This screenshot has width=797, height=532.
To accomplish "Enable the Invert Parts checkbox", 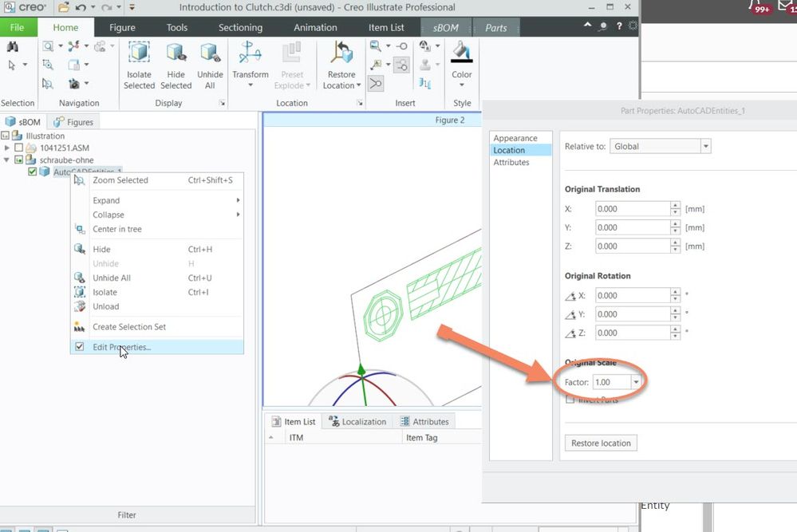I will coord(570,400).
